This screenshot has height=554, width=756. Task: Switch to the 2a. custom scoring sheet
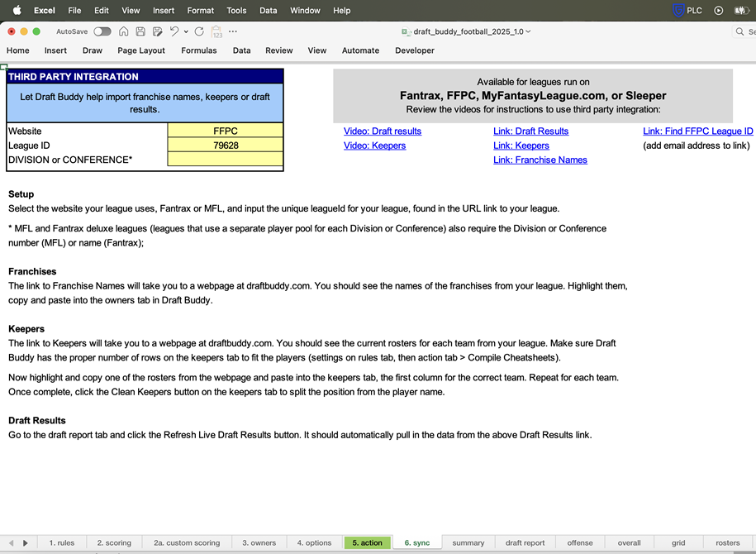click(x=187, y=542)
